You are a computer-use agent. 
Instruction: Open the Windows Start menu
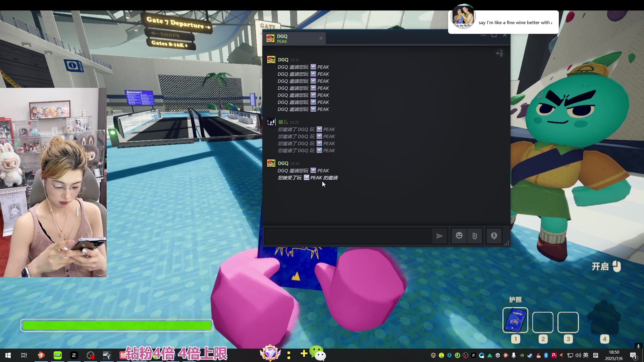tap(8, 355)
